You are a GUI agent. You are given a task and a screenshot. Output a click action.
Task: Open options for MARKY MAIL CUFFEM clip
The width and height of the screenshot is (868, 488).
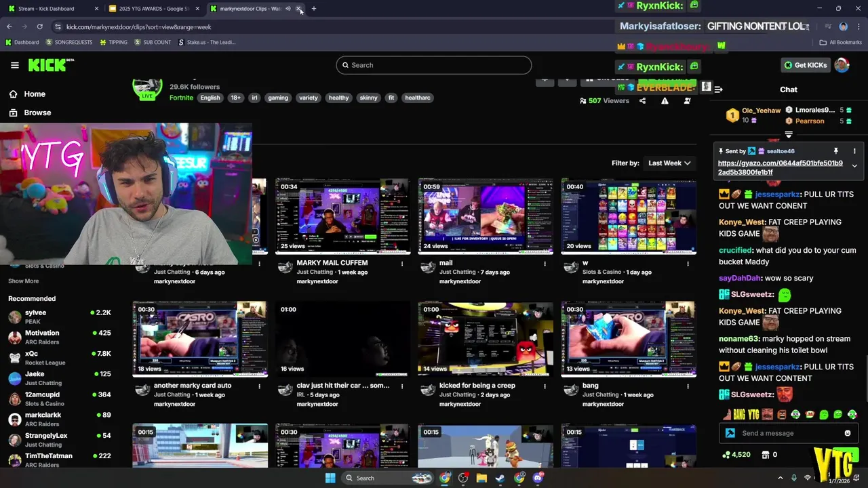[x=402, y=264]
